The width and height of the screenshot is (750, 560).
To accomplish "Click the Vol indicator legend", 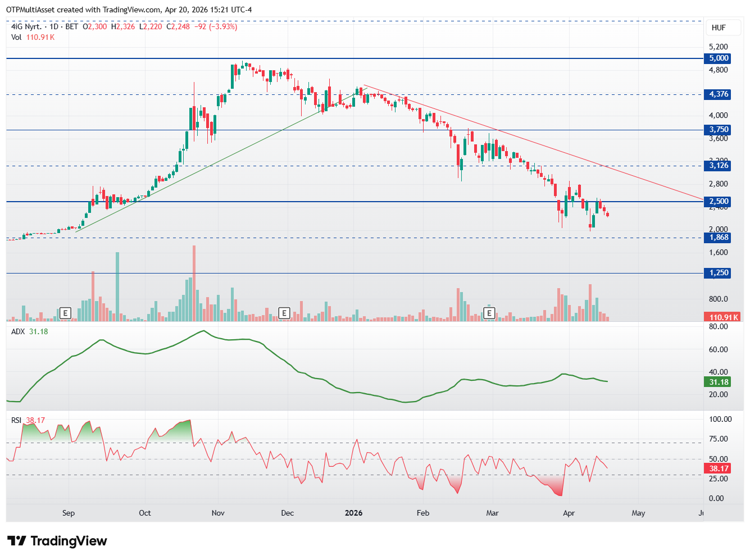I will (33, 37).
